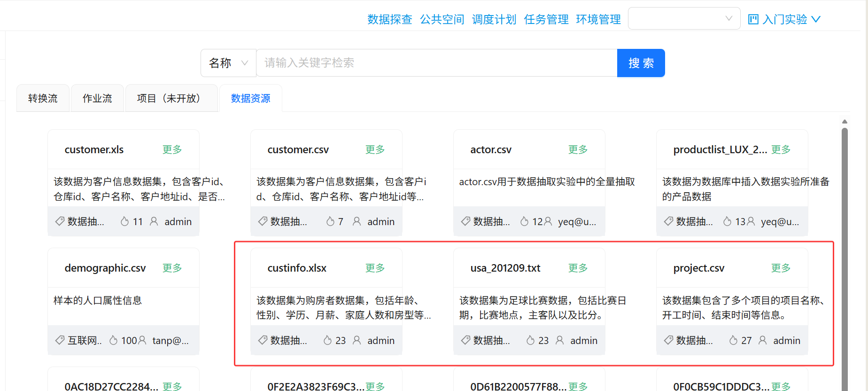Click the flame icon on productlist_LUX card
The image size is (868, 391).
[x=727, y=221]
